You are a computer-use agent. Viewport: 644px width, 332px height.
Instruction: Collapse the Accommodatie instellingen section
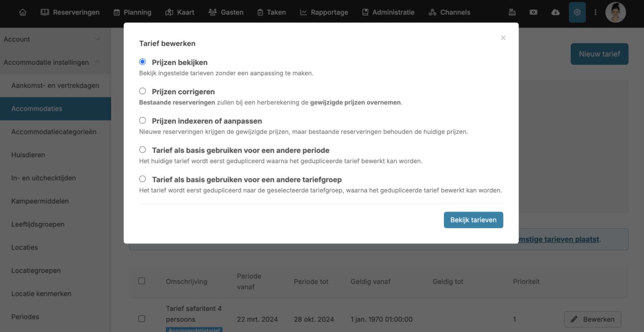point(52,63)
